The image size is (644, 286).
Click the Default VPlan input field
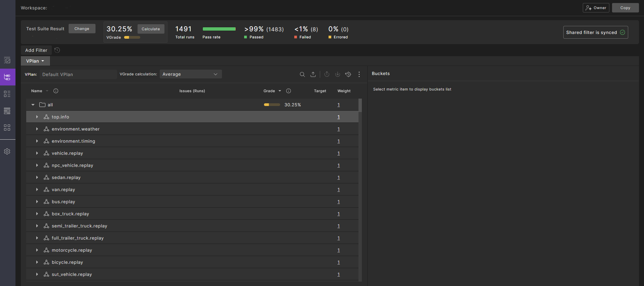[78, 74]
